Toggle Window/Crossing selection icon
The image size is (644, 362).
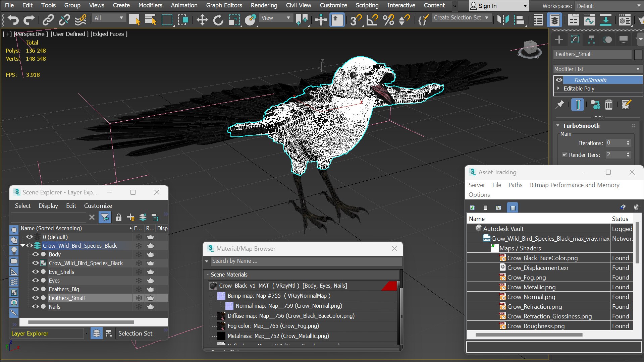[183, 20]
